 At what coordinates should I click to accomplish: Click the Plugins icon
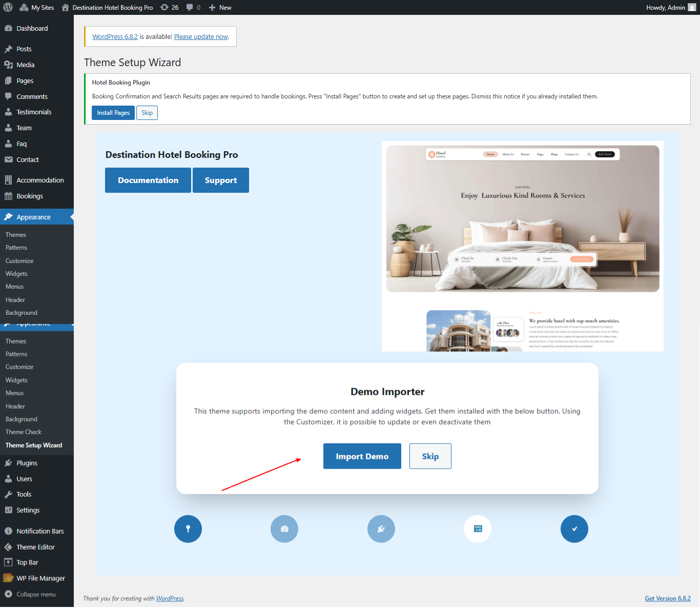8,463
